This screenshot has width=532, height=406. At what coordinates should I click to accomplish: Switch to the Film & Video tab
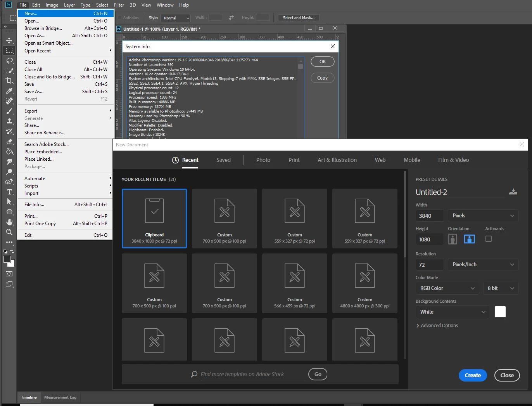(453, 160)
